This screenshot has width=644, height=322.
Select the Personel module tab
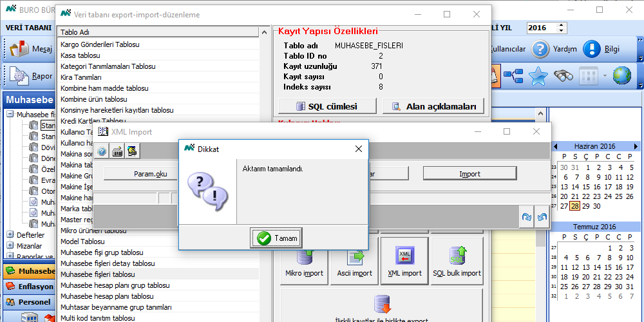pos(29,302)
